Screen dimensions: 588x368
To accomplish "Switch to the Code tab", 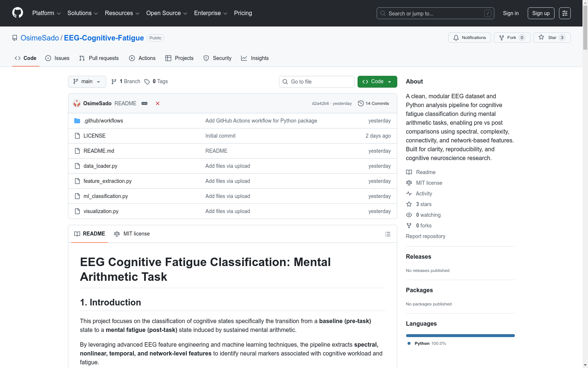I will tap(25, 58).
